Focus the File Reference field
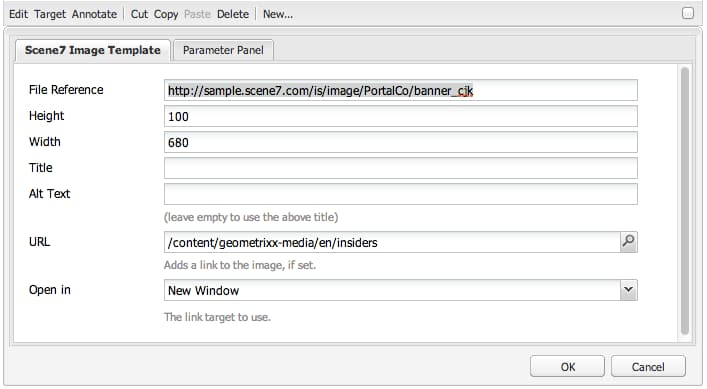The image size is (707, 389). (400, 91)
